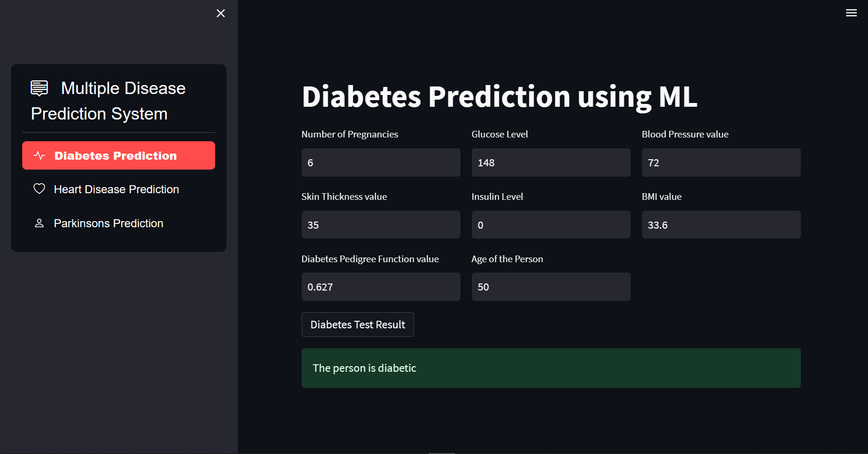This screenshot has height=454, width=868.
Task: Click the green diabetic result banner
Action: tap(551, 368)
